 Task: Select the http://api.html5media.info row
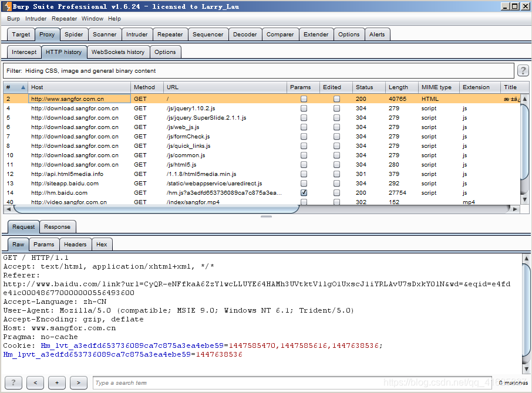pyautogui.click(x=261, y=174)
